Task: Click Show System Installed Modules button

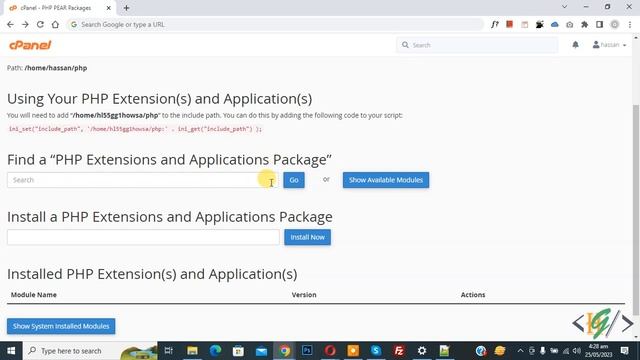Action: (61, 326)
